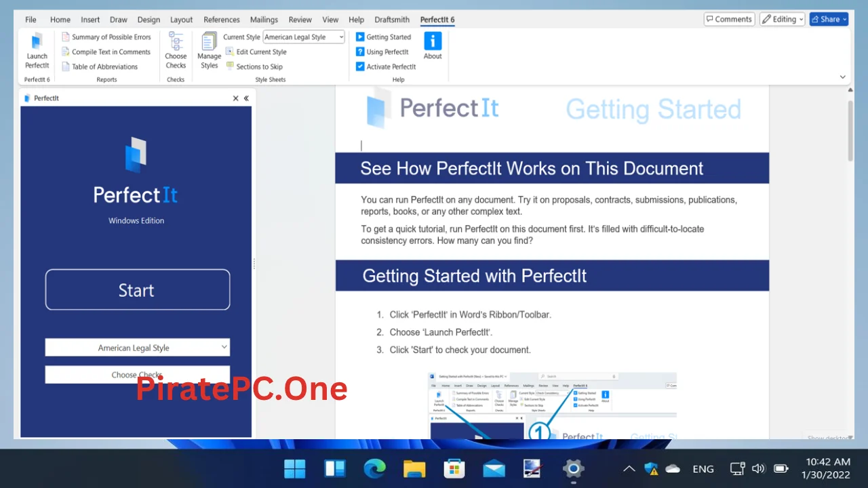Click Choose Checks button in panel

pyautogui.click(x=138, y=375)
